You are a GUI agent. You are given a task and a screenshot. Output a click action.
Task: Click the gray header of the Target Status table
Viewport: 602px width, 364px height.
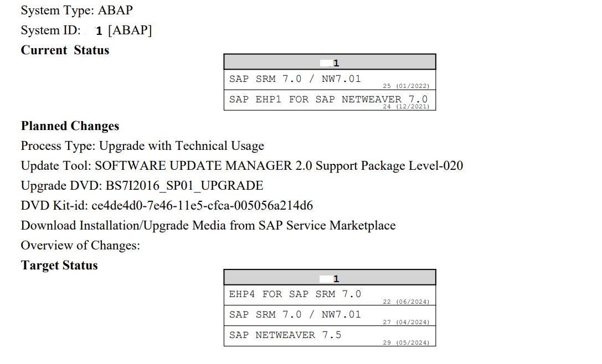(330, 278)
